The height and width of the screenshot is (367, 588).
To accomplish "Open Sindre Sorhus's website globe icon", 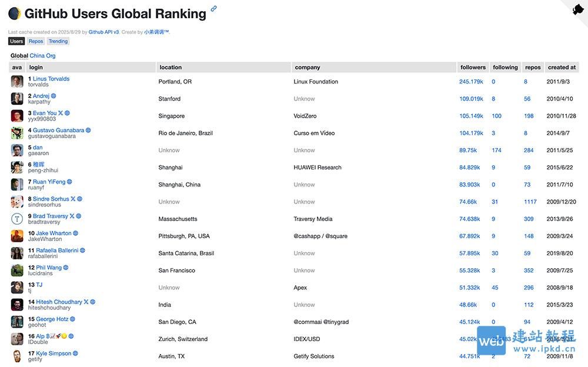I will (x=80, y=199).
